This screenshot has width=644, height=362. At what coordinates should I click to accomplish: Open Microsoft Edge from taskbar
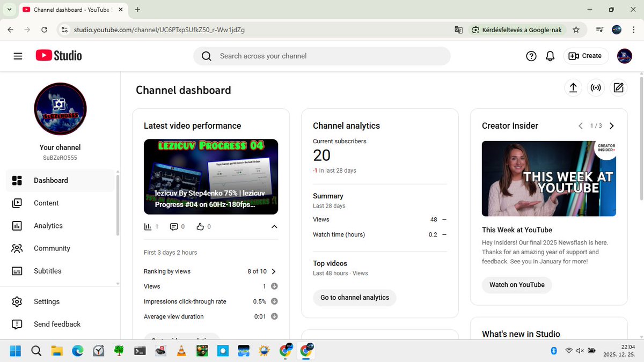tap(78, 351)
